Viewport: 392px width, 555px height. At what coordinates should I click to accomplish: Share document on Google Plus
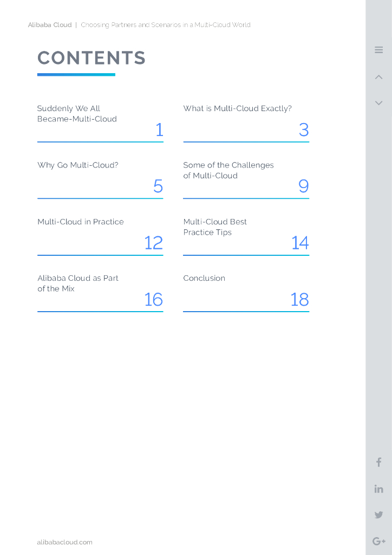click(x=378, y=541)
